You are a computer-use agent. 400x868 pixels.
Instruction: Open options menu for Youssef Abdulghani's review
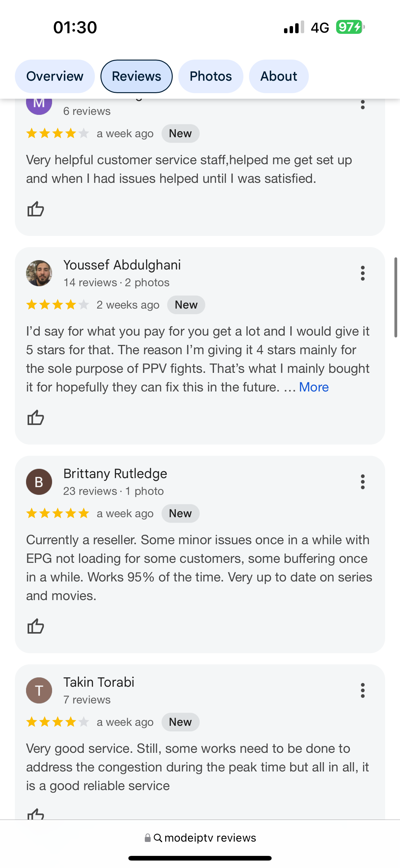tap(362, 273)
